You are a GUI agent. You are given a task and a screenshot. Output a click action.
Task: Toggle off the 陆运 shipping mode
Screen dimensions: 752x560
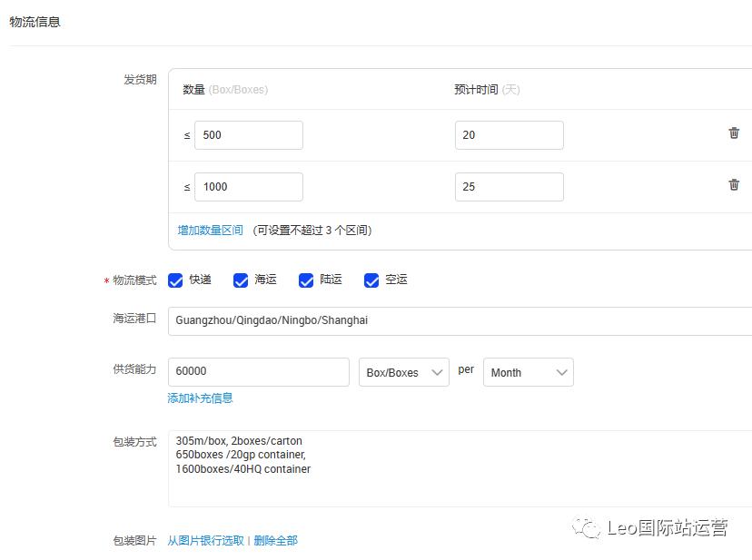coord(306,280)
